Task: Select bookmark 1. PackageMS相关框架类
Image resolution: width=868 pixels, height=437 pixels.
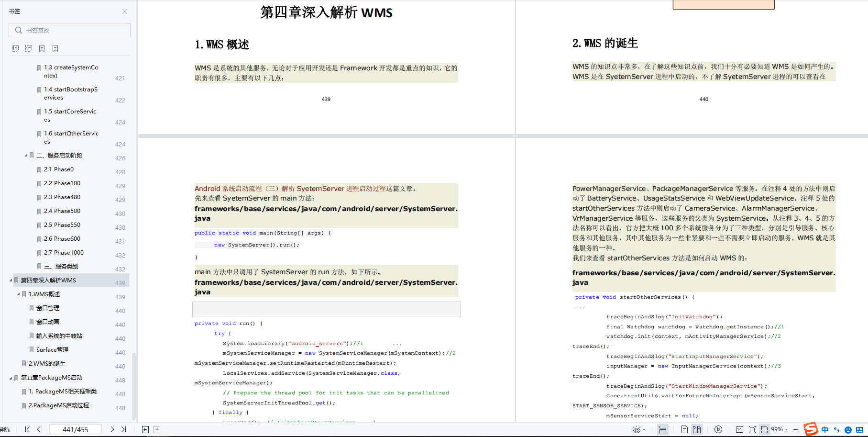Action: click(63, 392)
